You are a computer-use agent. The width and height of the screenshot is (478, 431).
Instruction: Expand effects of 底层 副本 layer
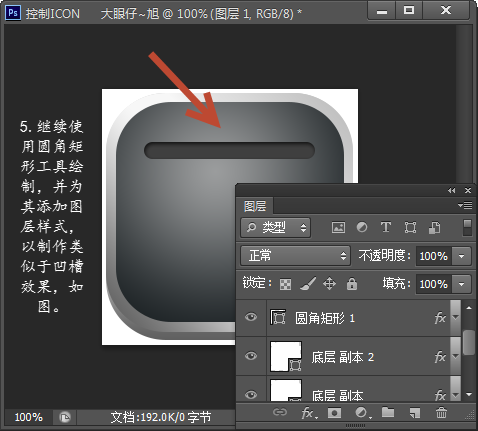pyautogui.click(x=455, y=390)
